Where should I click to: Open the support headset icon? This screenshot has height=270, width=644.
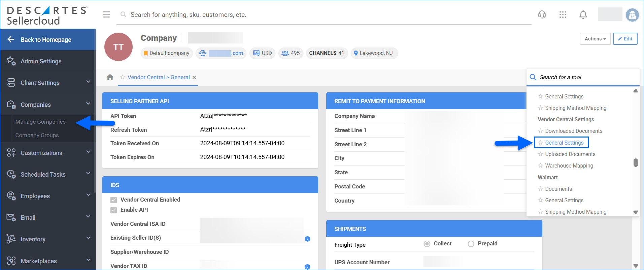[542, 14]
